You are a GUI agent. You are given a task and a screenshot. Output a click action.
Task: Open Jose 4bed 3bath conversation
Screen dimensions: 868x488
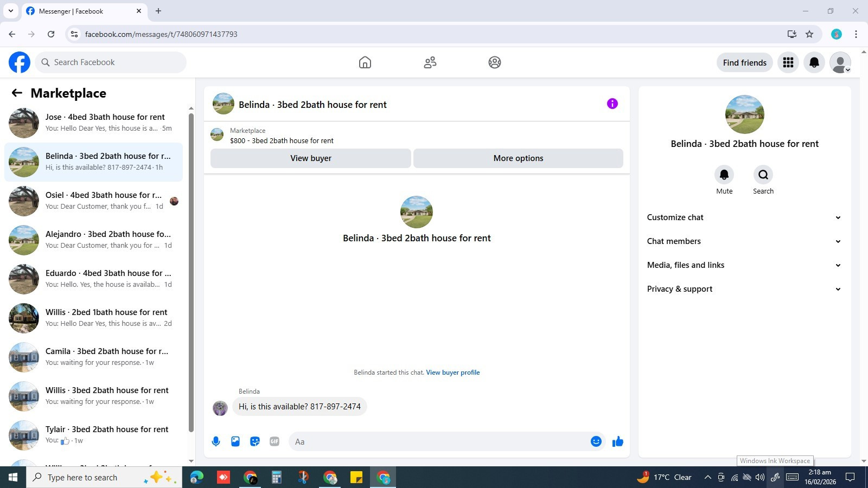[93, 123]
